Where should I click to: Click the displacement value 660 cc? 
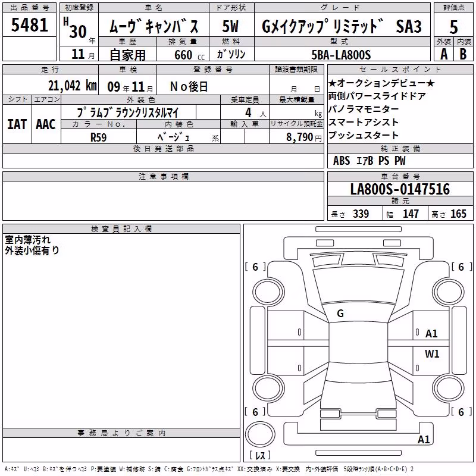(190, 55)
